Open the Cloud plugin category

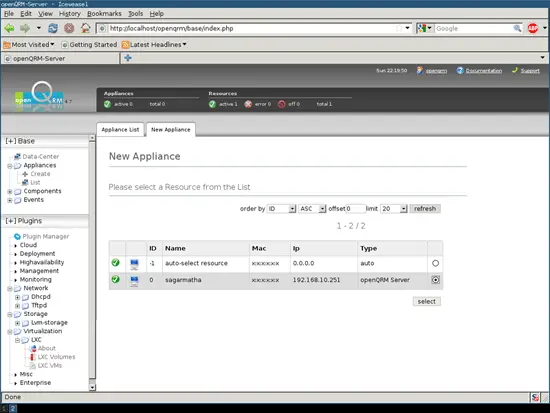28,245
